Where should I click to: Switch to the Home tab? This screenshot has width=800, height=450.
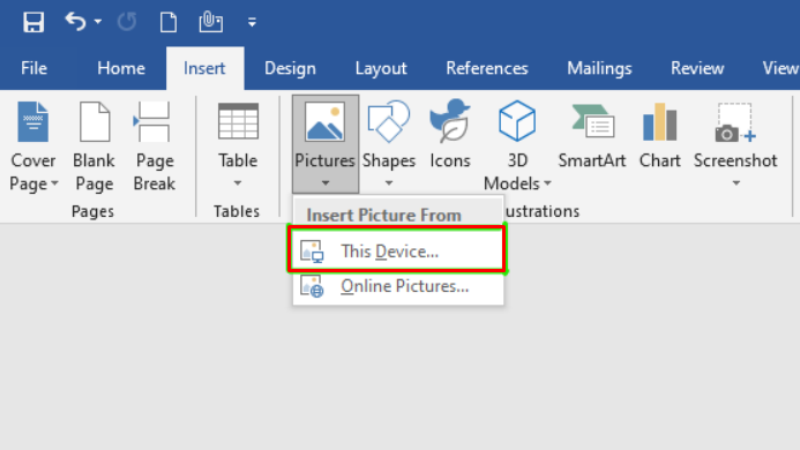(121, 68)
